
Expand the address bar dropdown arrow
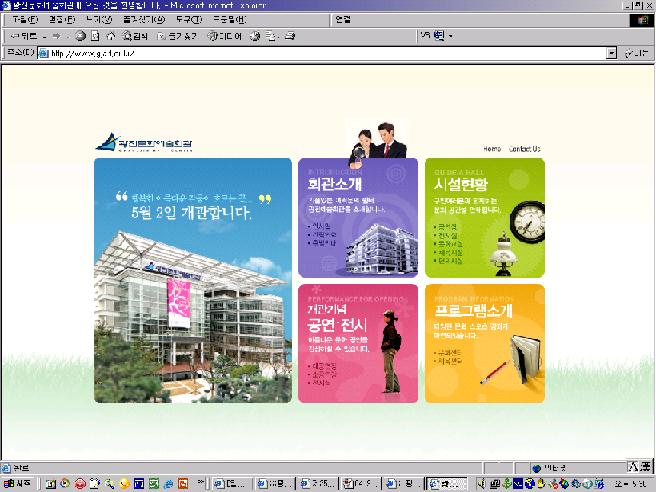(612, 53)
